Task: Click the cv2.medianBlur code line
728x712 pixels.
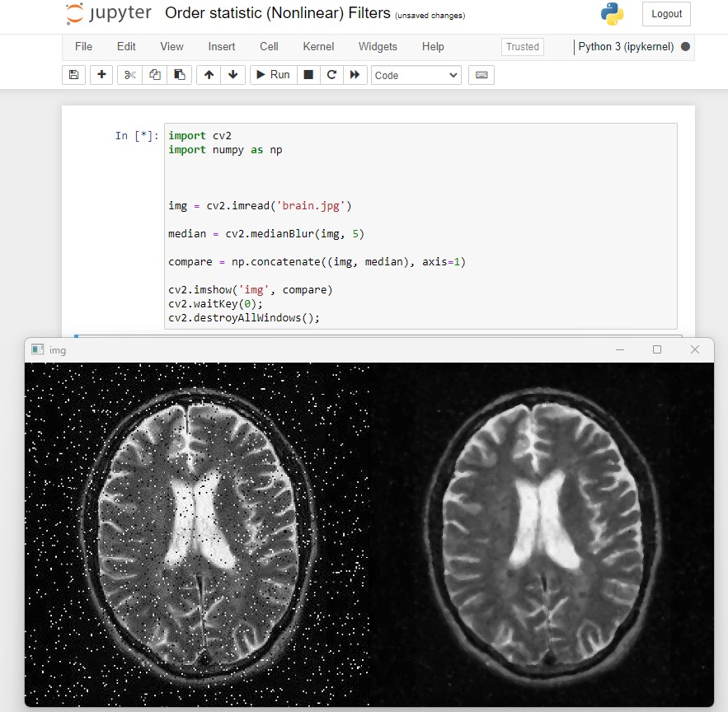Action: click(266, 233)
